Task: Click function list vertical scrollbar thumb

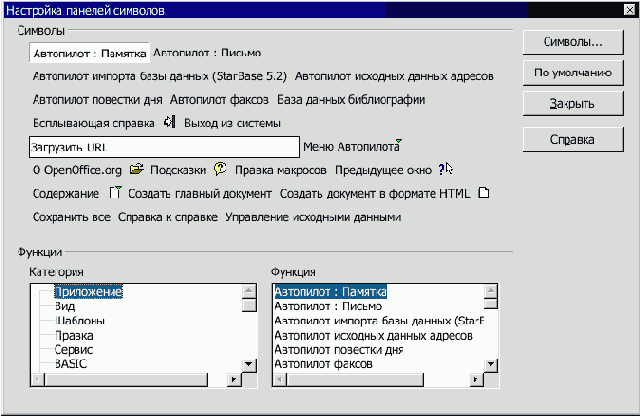Action: 491,304
